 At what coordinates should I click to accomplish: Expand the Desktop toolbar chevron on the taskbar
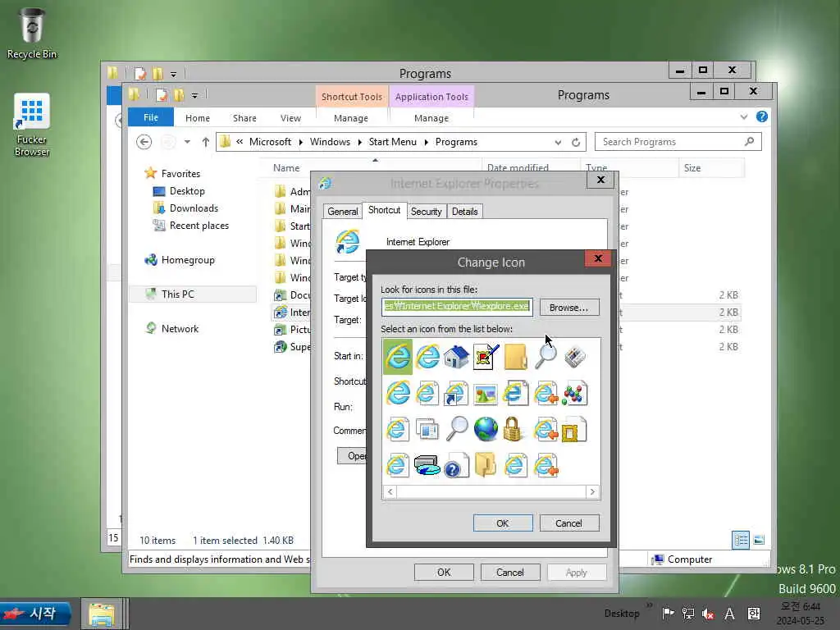[x=650, y=605]
